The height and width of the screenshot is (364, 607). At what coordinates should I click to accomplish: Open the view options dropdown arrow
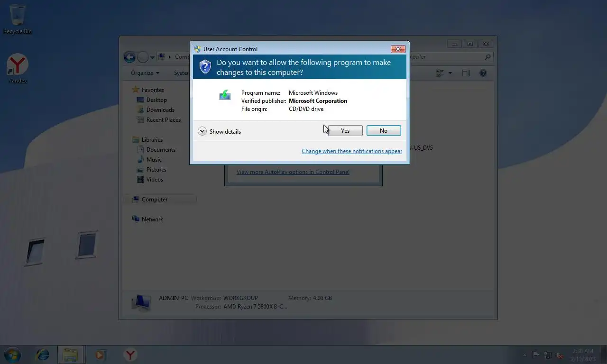coord(450,73)
